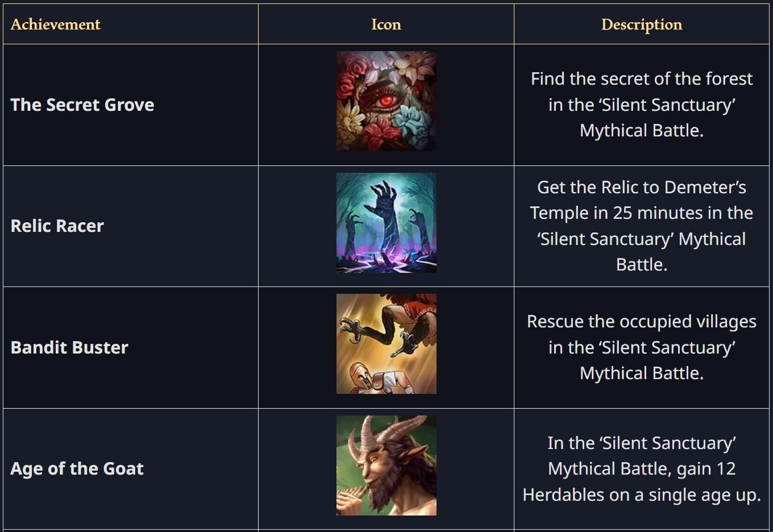
Task: Click the Icon column header
Action: (x=386, y=24)
